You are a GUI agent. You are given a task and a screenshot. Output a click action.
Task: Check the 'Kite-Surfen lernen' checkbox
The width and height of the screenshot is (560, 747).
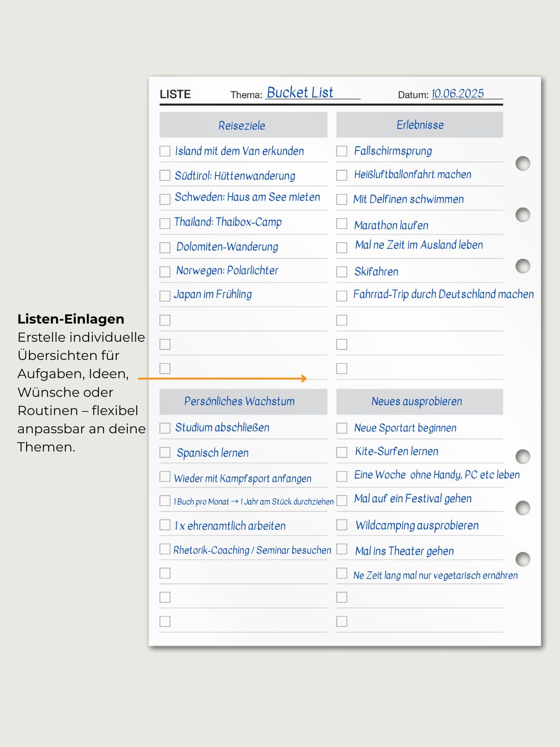pyautogui.click(x=342, y=452)
